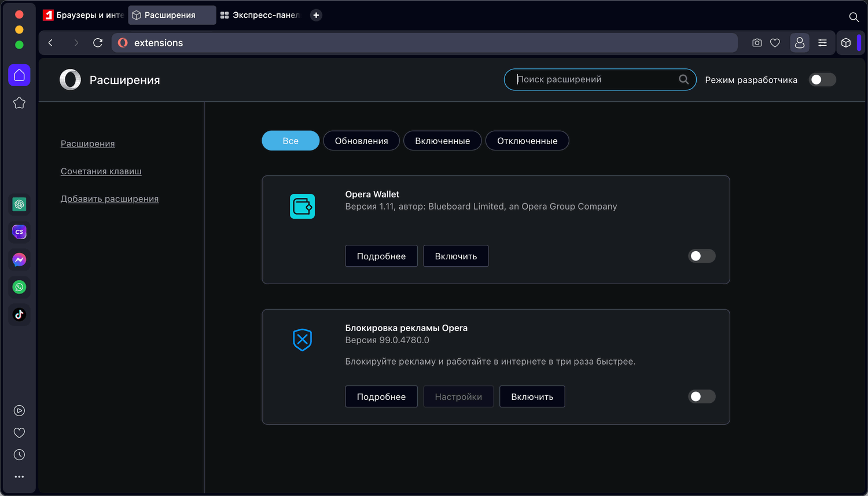Click the text Версия 99.0.4780.0
The height and width of the screenshot is (496, 868).
[387, 340]
